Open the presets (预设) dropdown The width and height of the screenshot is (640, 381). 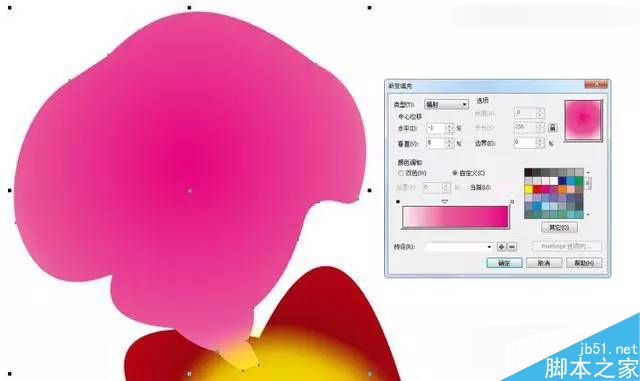point(459,247)
